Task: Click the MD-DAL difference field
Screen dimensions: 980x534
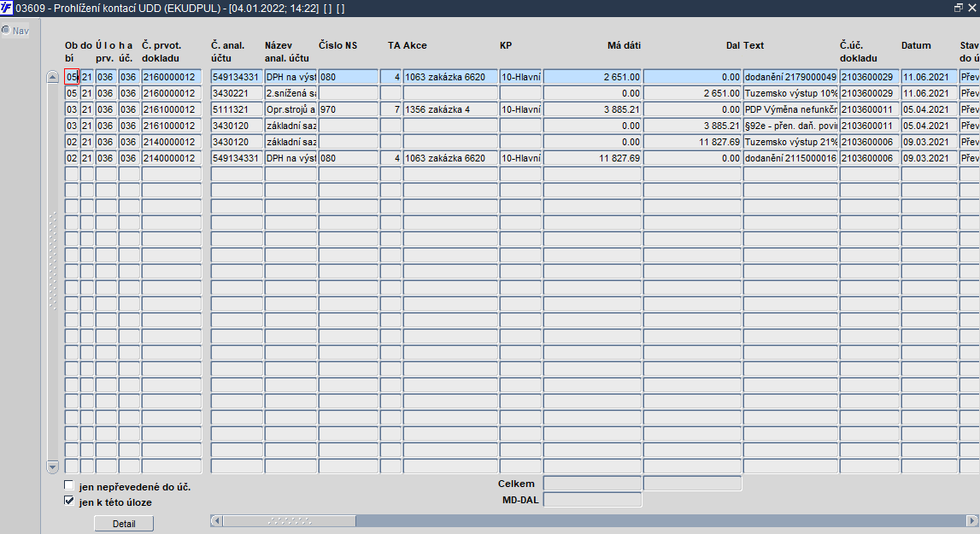Action: [x=592, y=500]
